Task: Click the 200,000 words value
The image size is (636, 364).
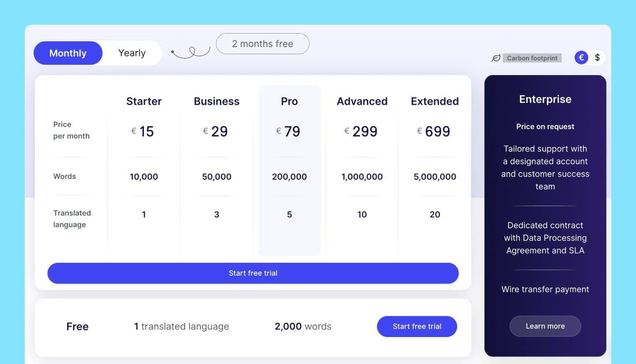Action: pyautogui.click(x=289, y=177)
